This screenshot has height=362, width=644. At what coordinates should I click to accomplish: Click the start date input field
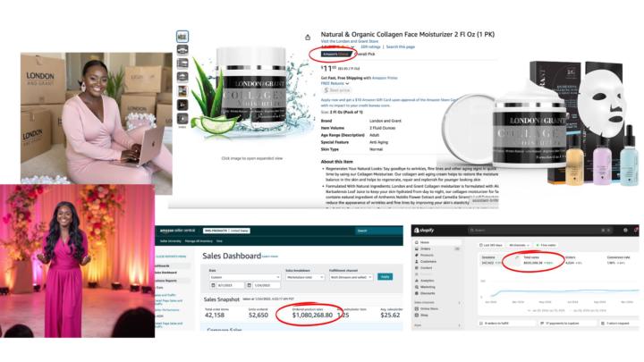(x=231, y=285)
